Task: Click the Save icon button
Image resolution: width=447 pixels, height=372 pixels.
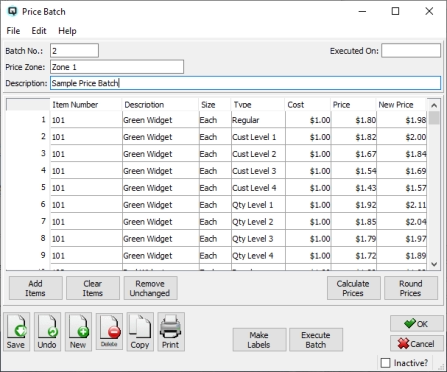Action: [16, 332]
